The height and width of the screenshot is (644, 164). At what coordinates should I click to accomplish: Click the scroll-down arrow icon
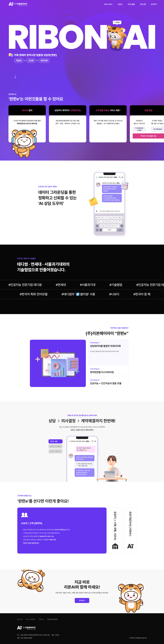tap(15, 77)
